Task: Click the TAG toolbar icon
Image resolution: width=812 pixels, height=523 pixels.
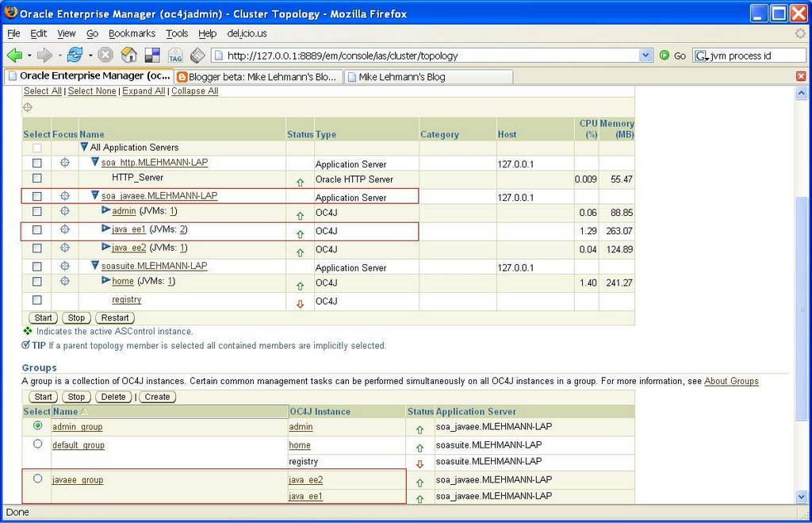Action: (175, 56)
